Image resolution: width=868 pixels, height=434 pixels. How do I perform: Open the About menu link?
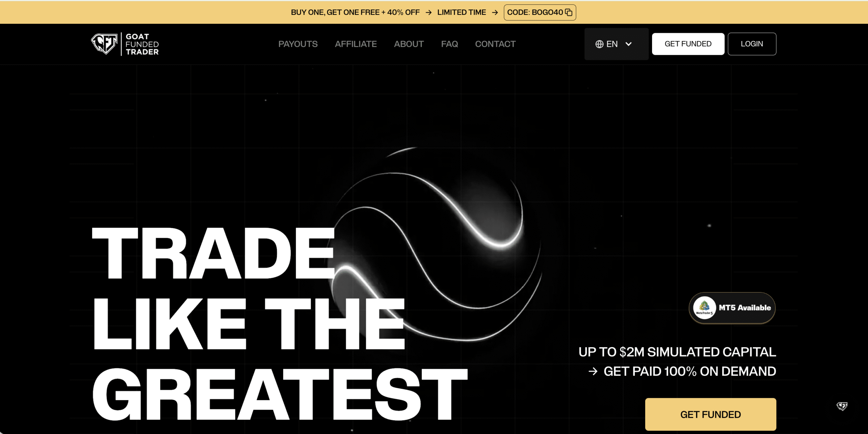pos(409,44)
